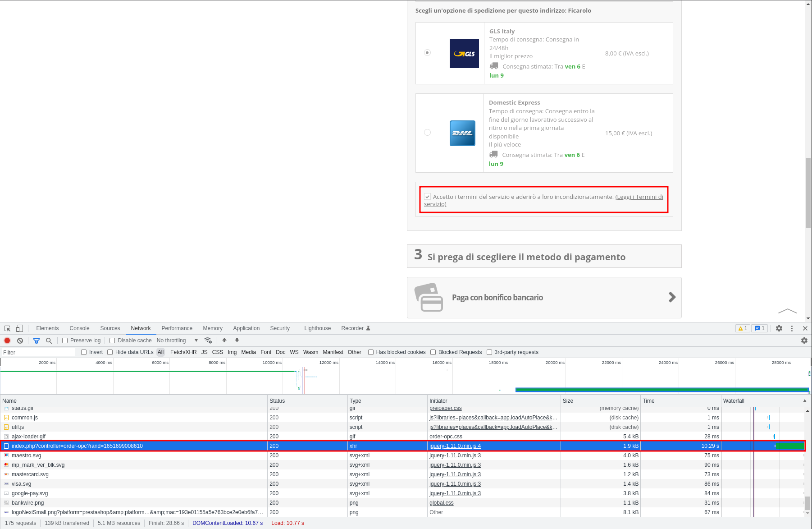Filter requests by Fetch/XHR type

(x=183, y=352)
